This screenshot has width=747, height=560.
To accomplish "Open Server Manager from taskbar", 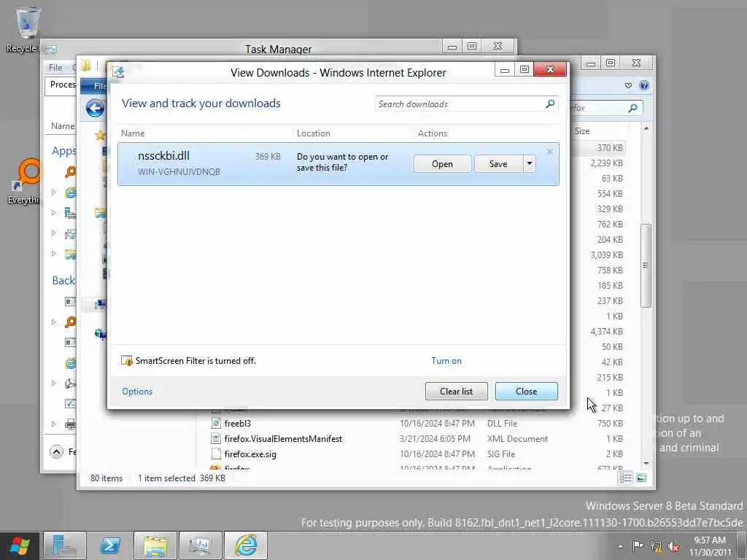I will tap(65, 545).
